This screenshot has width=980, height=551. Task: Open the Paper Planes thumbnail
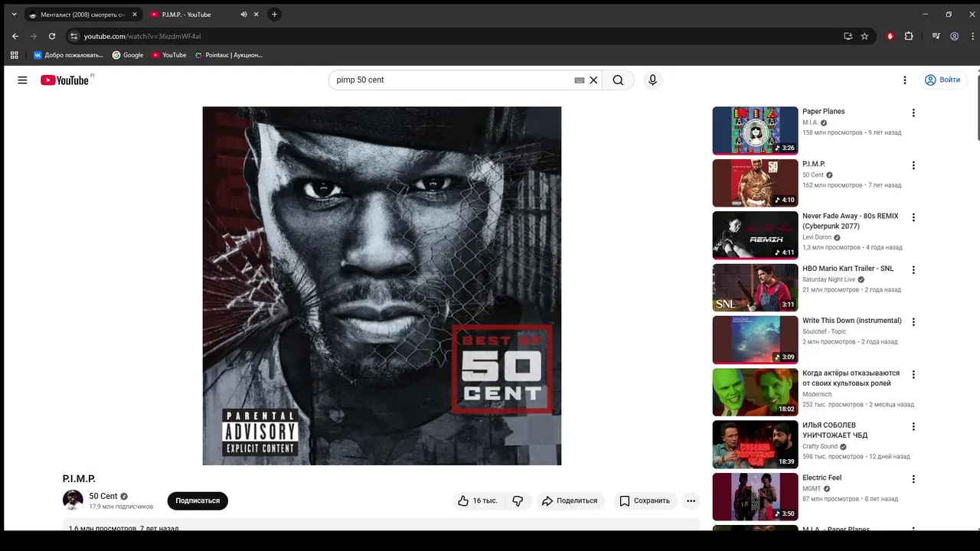755,131
